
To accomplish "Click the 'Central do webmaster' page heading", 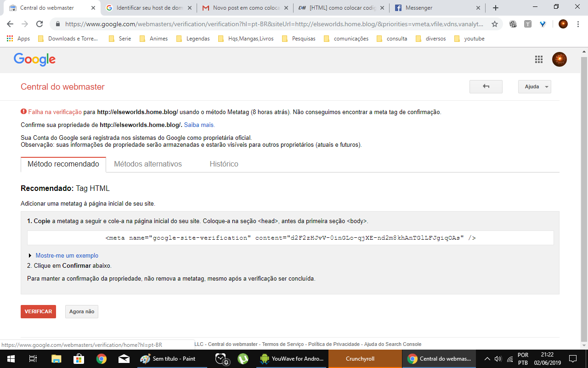I will tap(62, 86).
